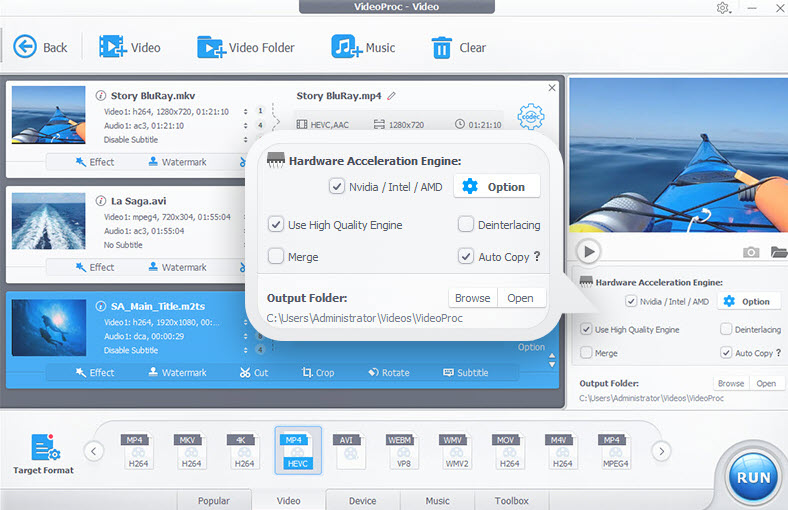Screen dimensions: 788x510
Task: Toggle Use High Quality Engine in right panel
Action: click(586, 329)
